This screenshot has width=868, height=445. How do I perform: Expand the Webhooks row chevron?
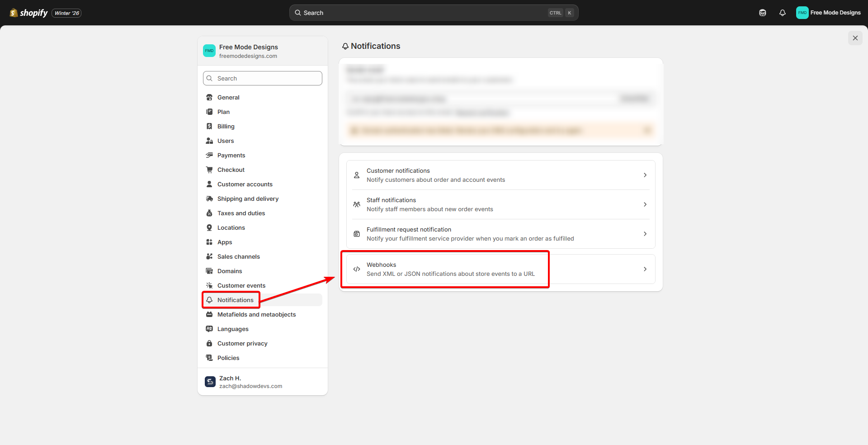click(645, 269)
